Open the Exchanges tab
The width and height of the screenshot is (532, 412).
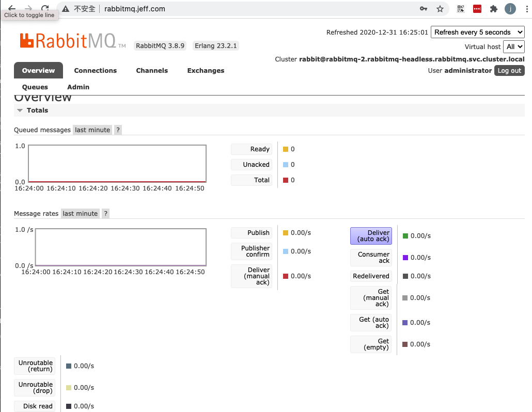tap(206, 70)
